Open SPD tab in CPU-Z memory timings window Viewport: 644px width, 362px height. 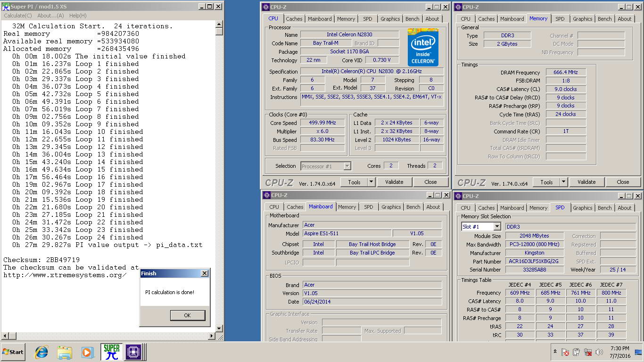(560, 19)
